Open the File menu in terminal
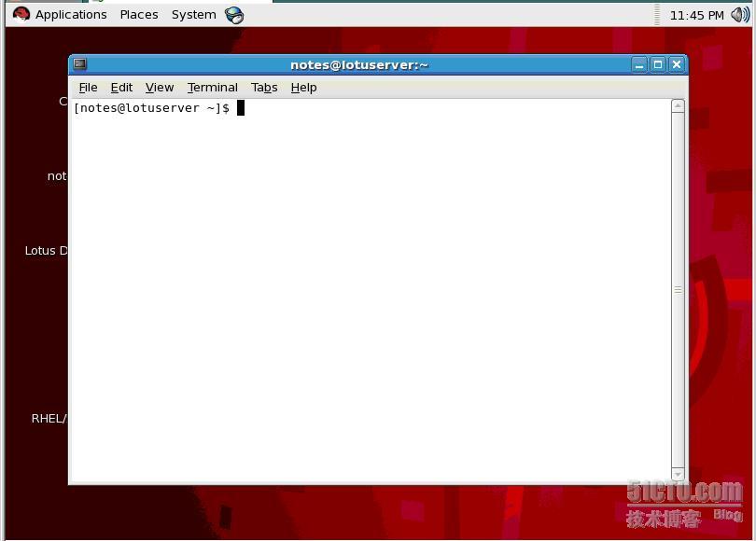Image resolution: width=756 pixels, height=541 pixels. [89, 88]
